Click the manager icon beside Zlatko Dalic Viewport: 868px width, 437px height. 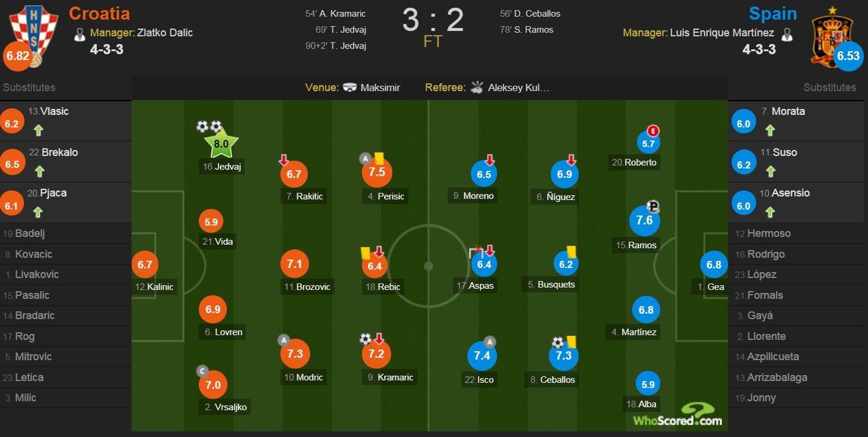(x=80, y=34)
